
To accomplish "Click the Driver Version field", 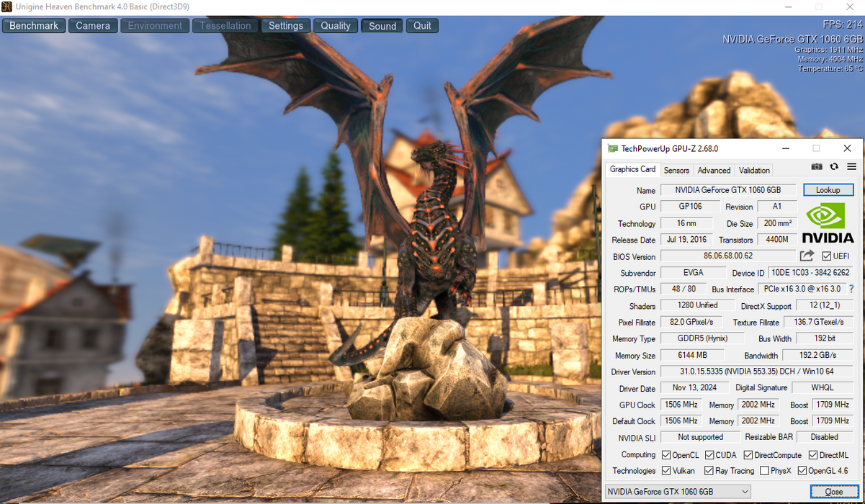I will pos(757,372).
